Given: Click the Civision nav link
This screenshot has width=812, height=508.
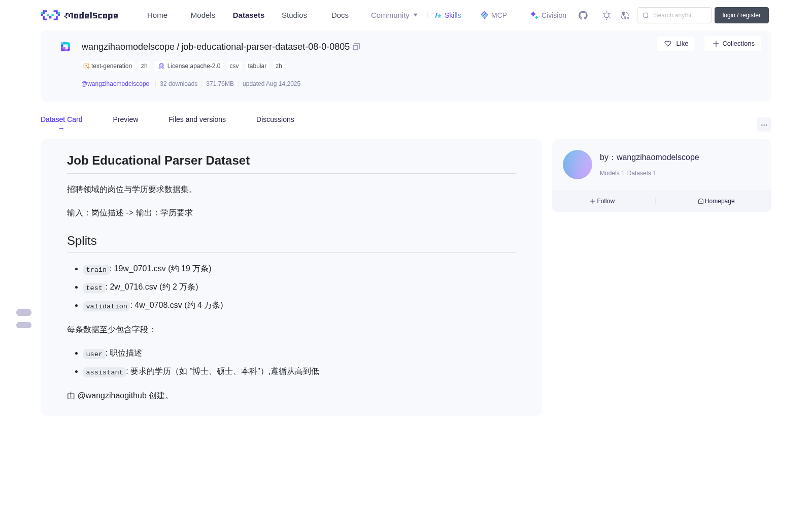Looking at the screenshot, I should pyautogui.click(x=548, y=15).
